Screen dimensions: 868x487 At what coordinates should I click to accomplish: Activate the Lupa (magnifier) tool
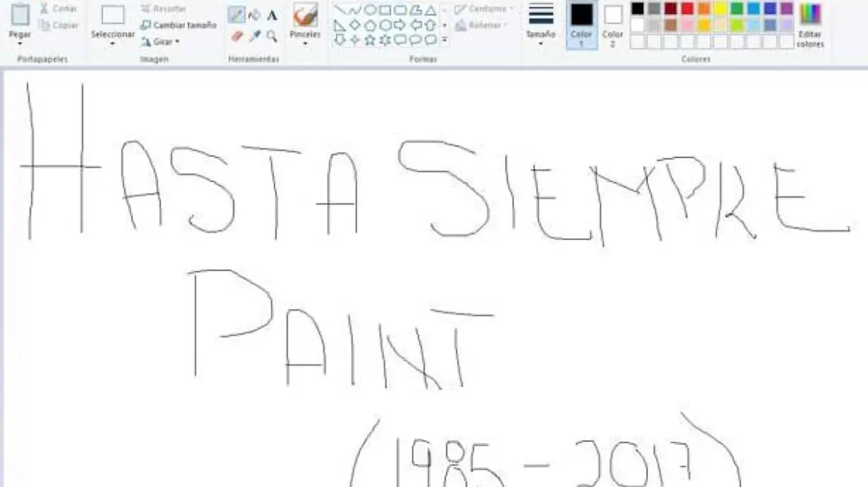point(271,34)
